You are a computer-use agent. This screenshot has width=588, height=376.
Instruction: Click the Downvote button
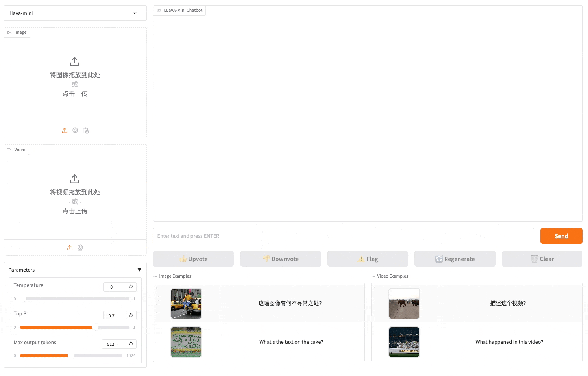point(281,259)
